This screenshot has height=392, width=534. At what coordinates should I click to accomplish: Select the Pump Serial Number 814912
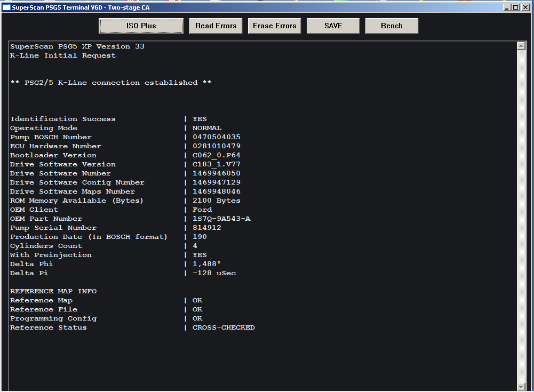pos(207,228)
